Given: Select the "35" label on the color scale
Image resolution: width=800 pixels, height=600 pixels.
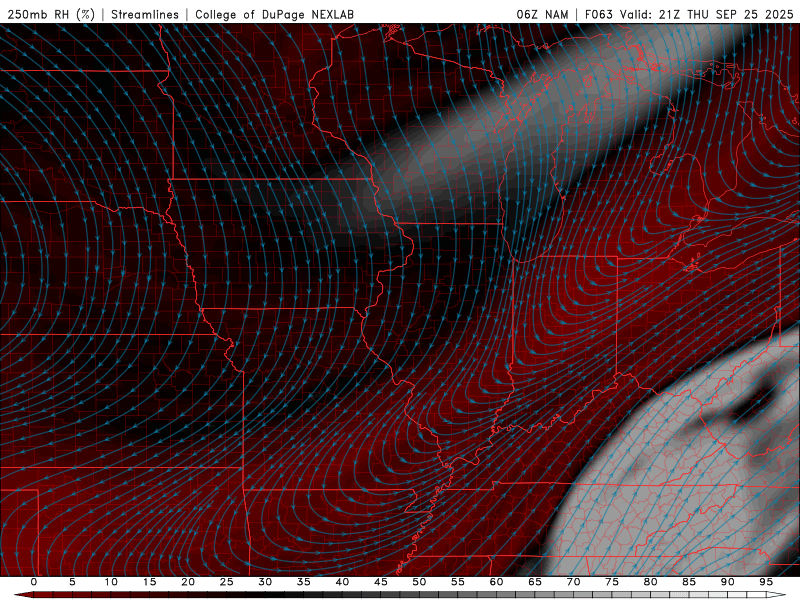Looking at the screenshot, I should click(304, 582).
